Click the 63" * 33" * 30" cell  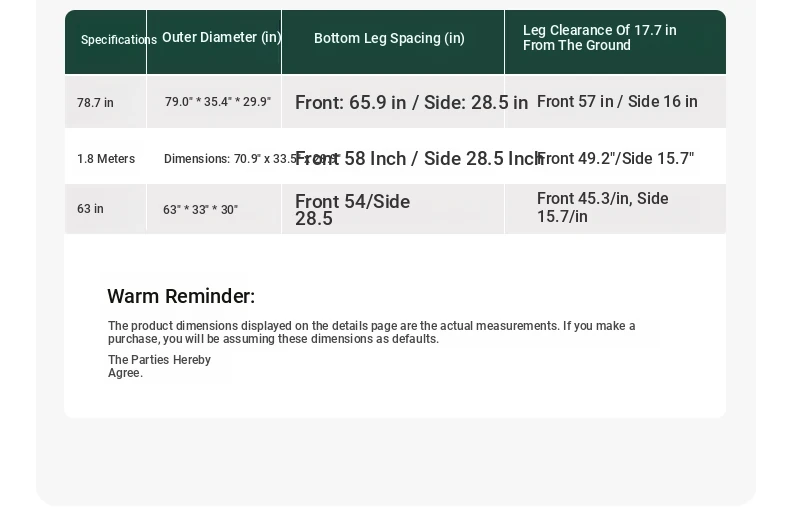tap(200, 210)
